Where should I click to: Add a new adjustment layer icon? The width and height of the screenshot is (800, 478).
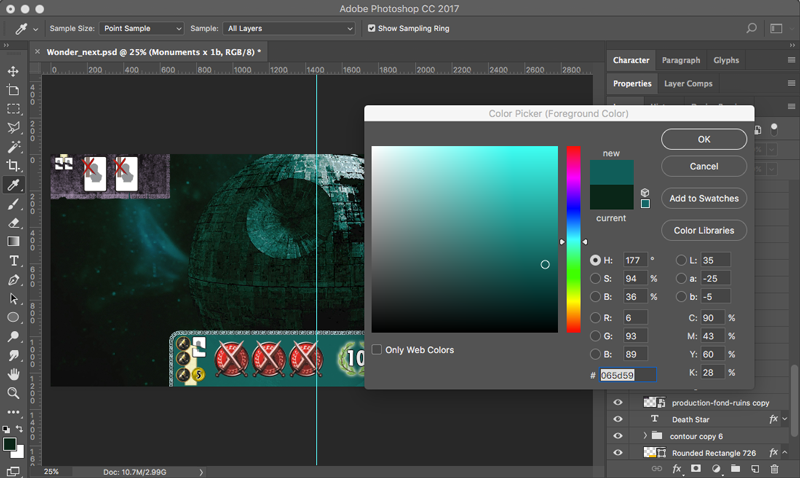pos(716,469)
